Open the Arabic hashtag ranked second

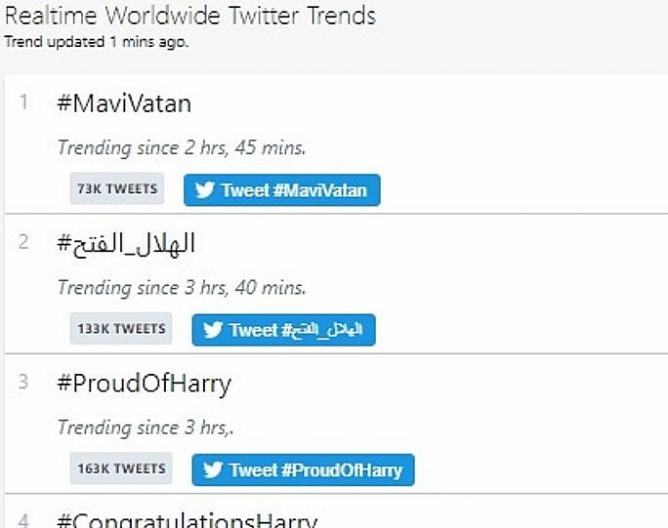(126, 244)
